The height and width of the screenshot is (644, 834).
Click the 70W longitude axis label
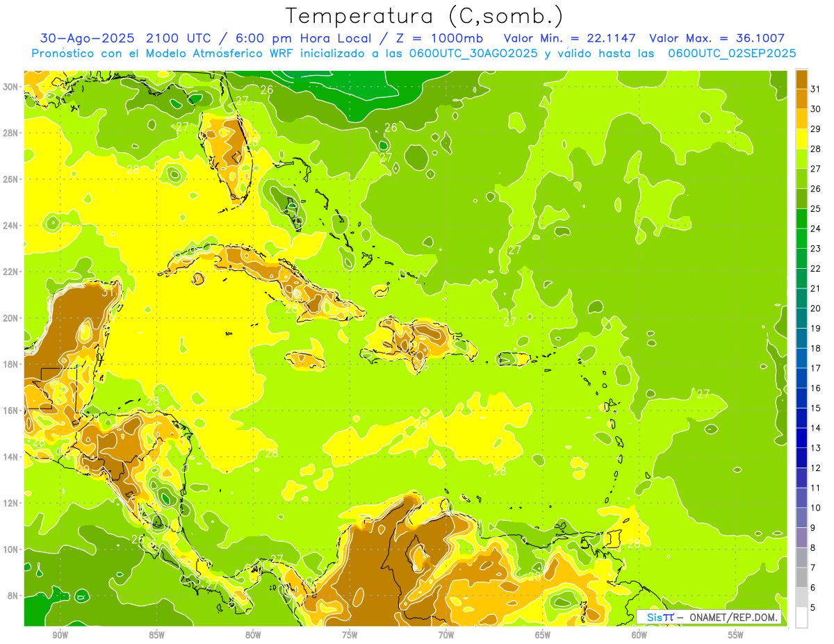point(446,635)
